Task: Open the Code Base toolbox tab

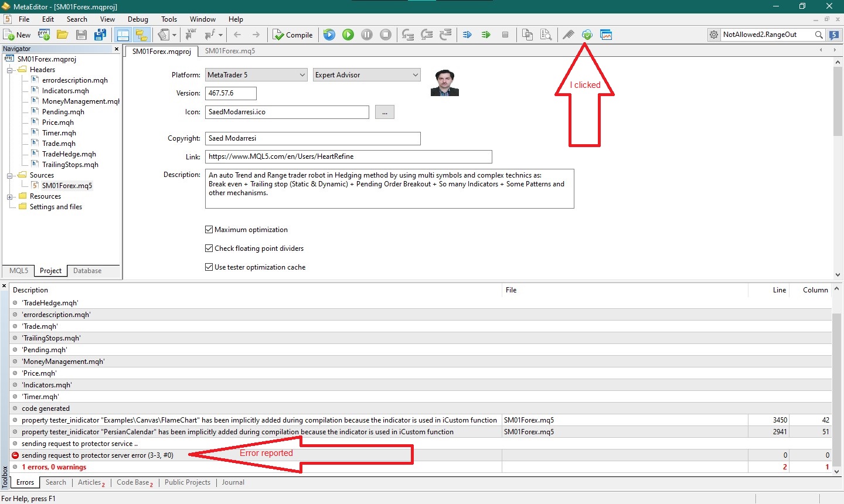Action: tap(135, 482)
